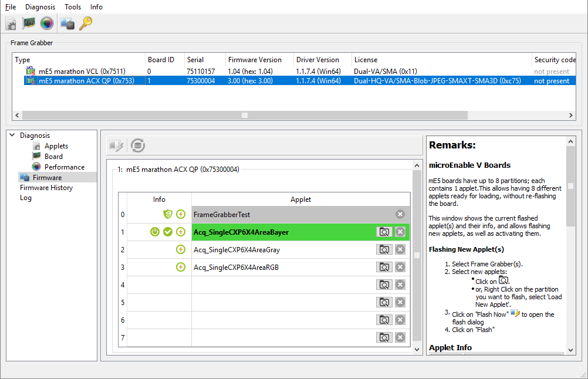588x379 pixels.
Task: Collapse the Diagnosis tree node
Action: tap(12, 135)
